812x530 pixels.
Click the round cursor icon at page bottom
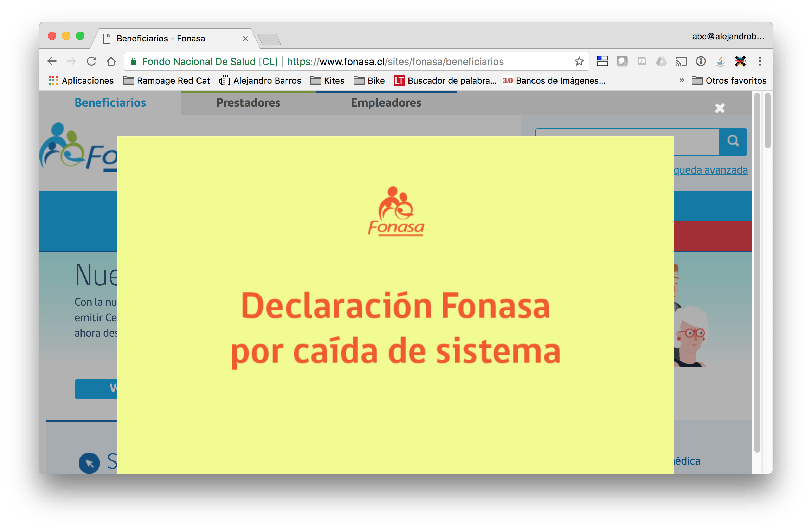pos(89,463)
